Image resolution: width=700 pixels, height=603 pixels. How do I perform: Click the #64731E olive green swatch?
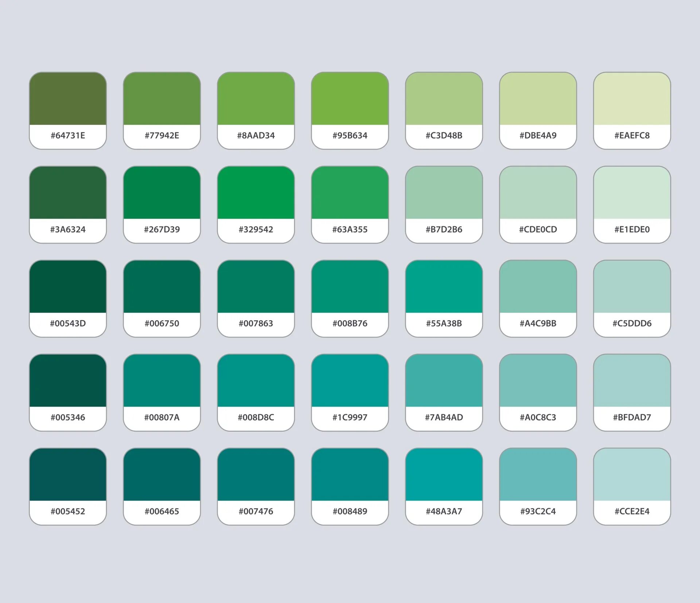pyautogui.click(x=68, y=99)
